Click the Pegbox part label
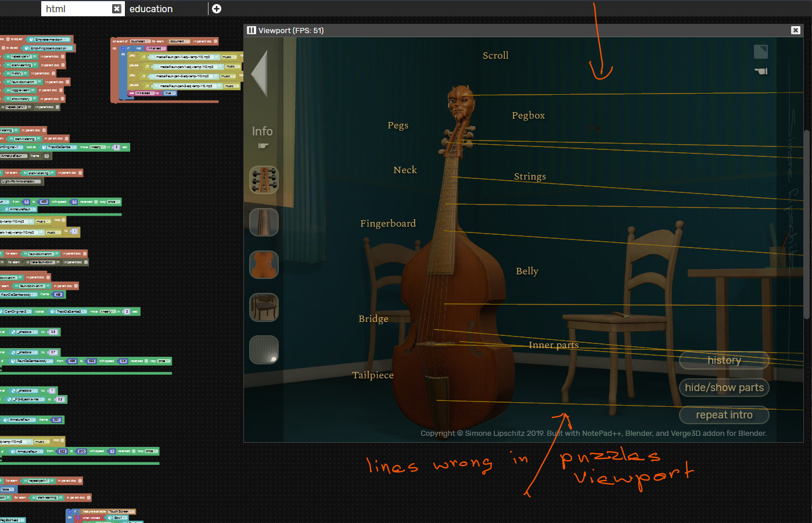The width and height of the screenshot is (812, 523). click(529, 115)
